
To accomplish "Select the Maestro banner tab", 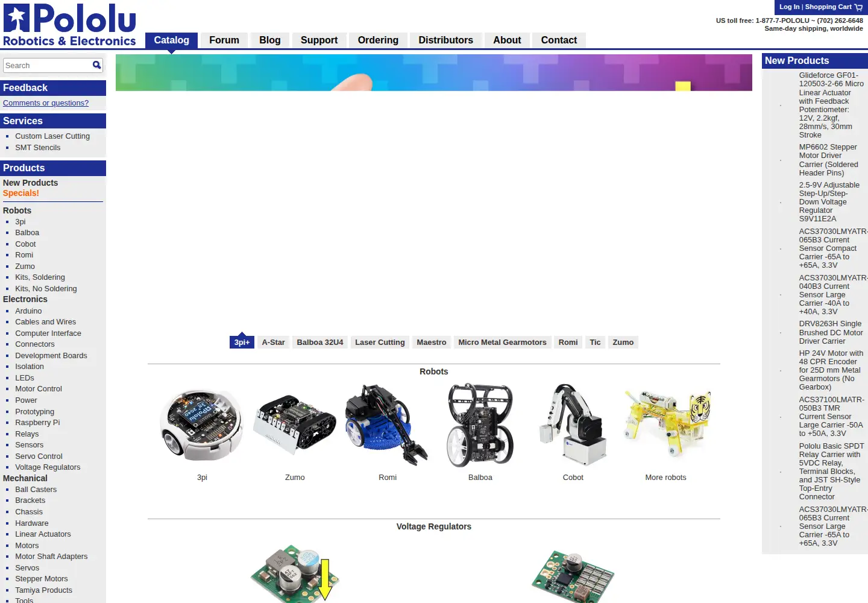I will [x=432, y=343].
